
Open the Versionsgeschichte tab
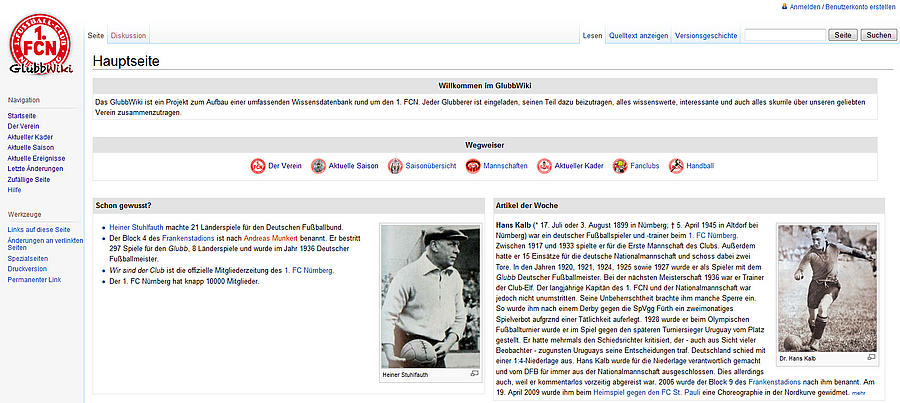(706, 36)
